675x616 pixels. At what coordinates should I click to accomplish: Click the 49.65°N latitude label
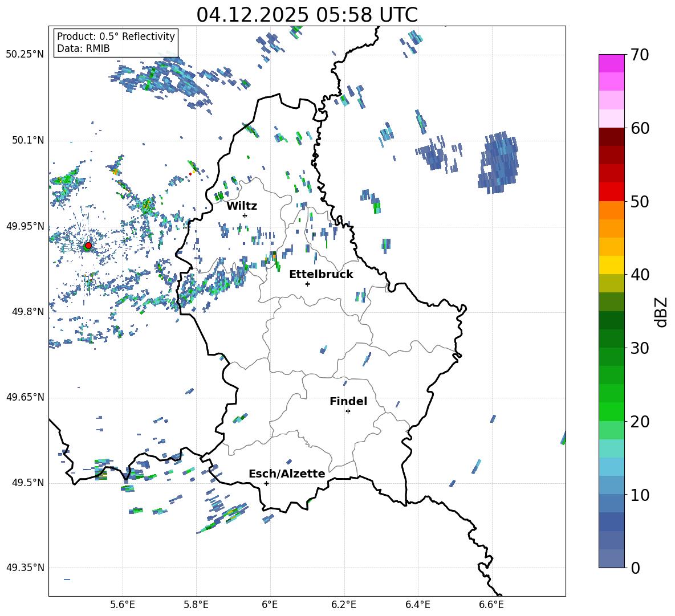[25, 397]
